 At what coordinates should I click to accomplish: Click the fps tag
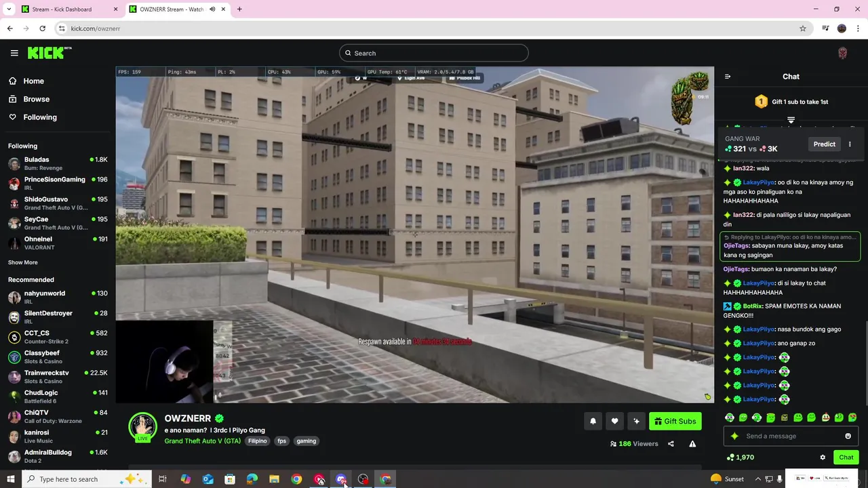click(x=281, y=441)
